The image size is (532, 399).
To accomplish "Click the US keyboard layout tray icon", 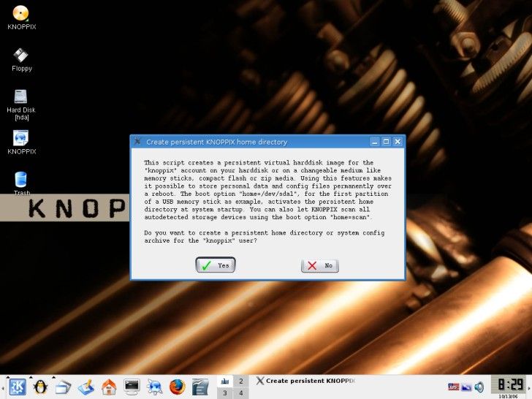I will coord(453,387).
